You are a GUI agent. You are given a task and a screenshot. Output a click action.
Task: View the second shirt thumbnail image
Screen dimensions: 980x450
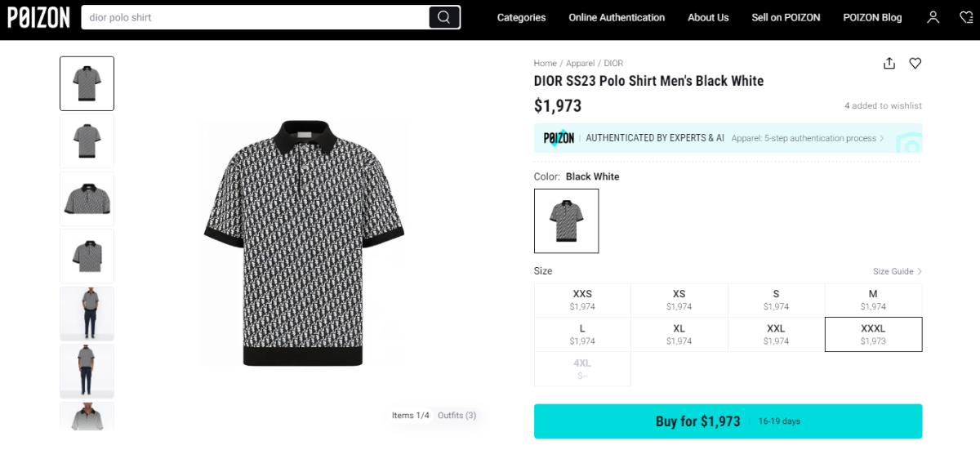(x=87, y=141)
